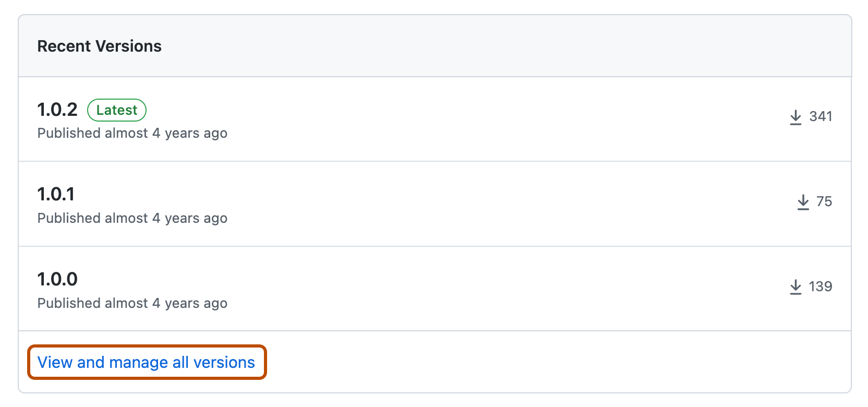
Task: Click the Published almost 4 years ago text
Action: coord(132,133)
